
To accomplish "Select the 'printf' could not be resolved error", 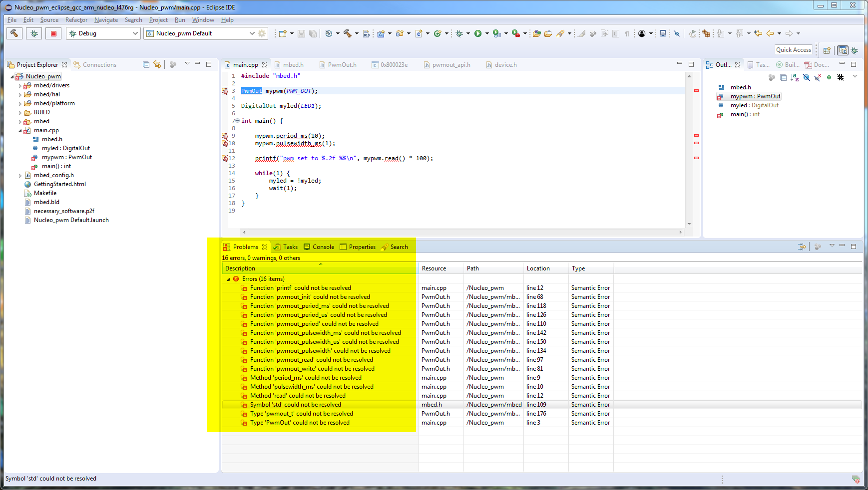I will point(300,288).
